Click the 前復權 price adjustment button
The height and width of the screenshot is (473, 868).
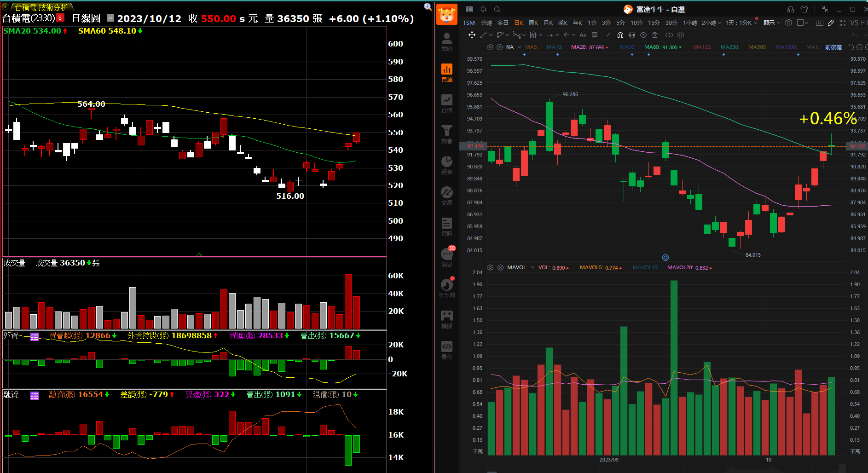pos(833,47)
